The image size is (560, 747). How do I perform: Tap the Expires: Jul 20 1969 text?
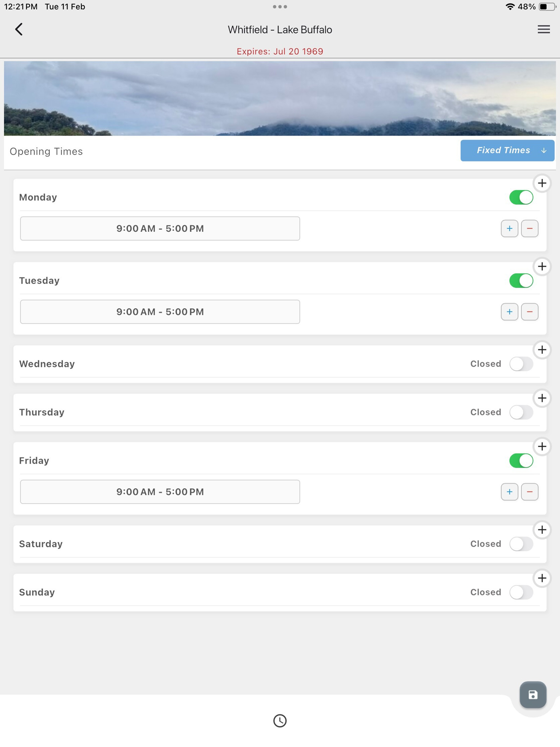pyautogui.click(x=280, y=51)
